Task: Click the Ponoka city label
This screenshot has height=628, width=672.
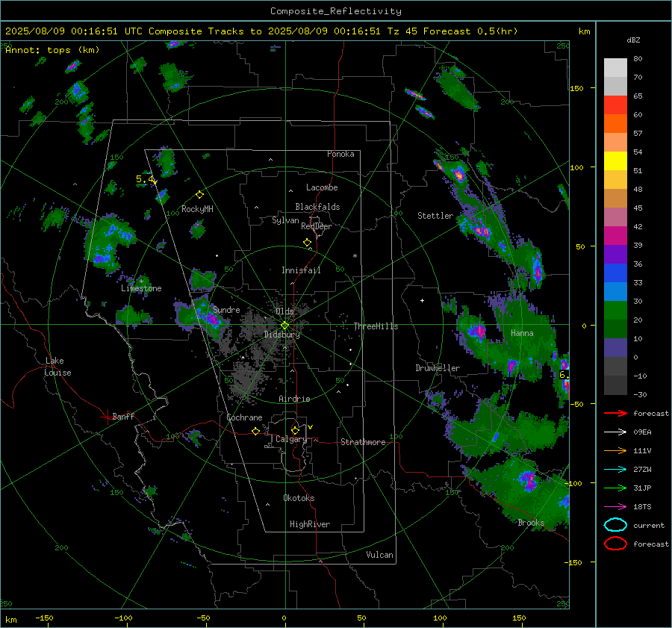Action: click(340, 154)
